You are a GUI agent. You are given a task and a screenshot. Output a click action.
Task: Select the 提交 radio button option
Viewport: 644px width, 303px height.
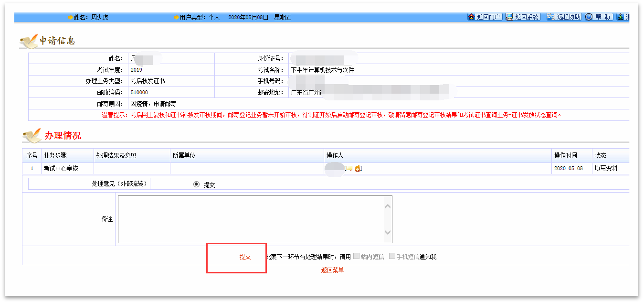click(x=197, y=184)
